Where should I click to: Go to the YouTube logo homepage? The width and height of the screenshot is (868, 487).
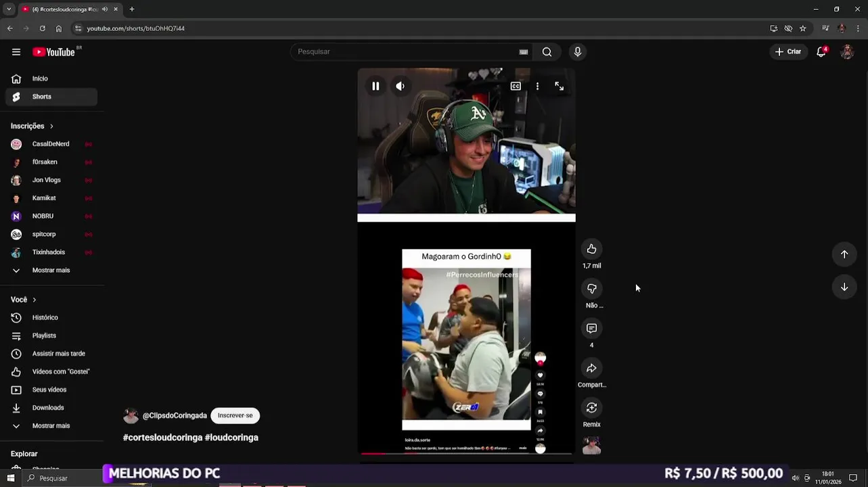(x=53, y=52)
